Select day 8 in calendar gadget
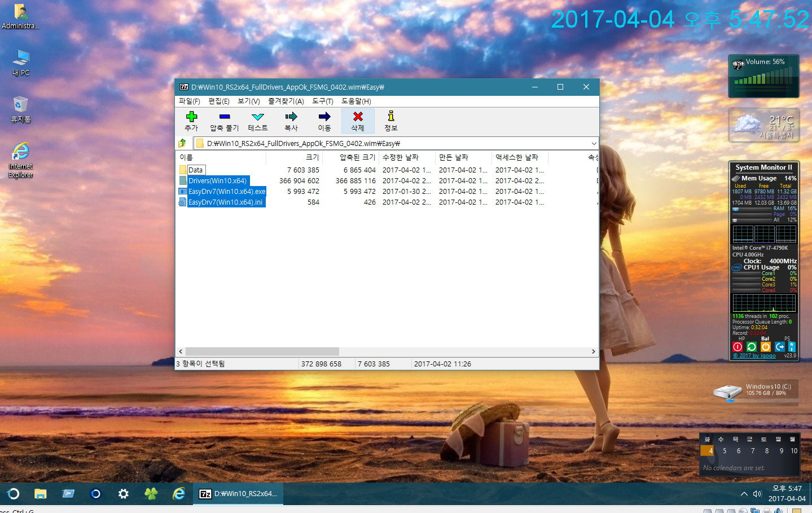Viewport: 812px width, 513px height. tap(767, 451)
